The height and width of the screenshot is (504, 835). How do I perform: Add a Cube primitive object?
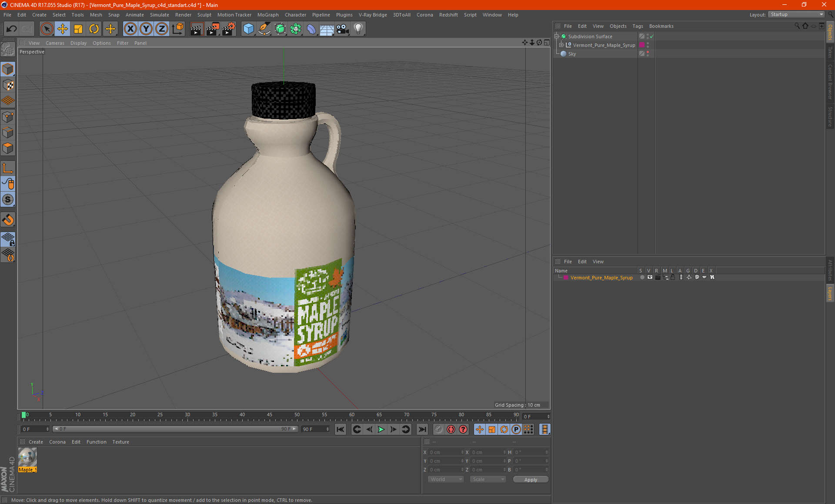click(x=248, y=29)
